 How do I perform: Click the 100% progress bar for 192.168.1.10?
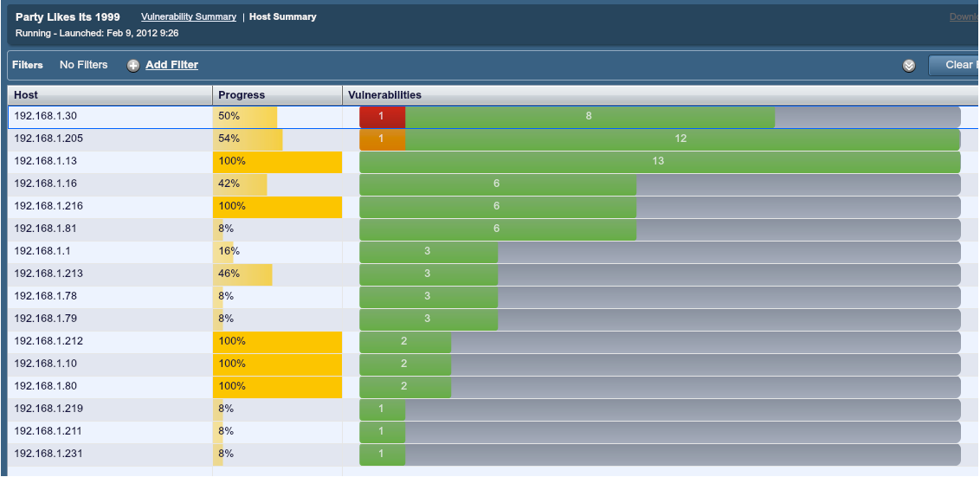tap(278, 364)
